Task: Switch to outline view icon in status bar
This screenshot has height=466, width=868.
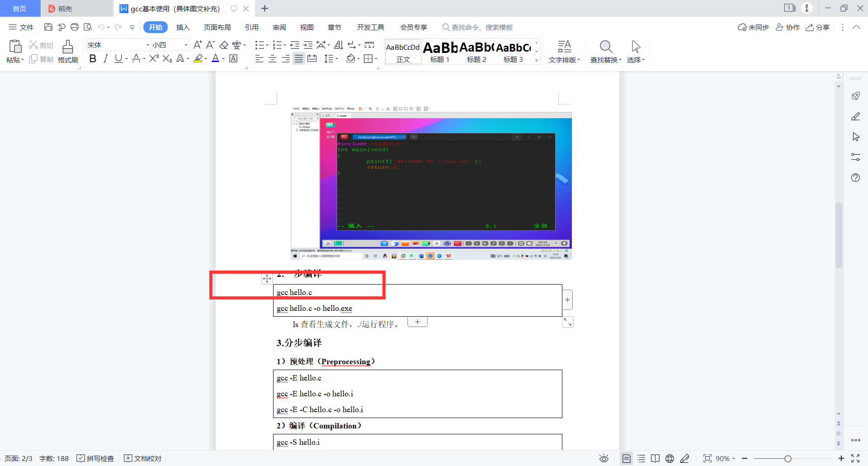Action: [641, 458]
